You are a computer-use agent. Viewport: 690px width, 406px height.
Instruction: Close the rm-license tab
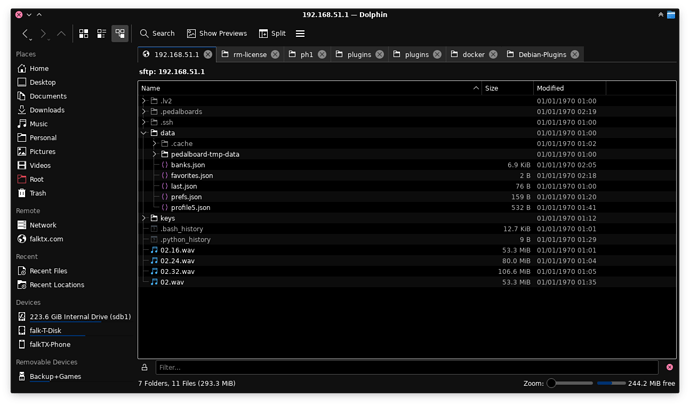pyautogui.click(x=275, y=55)
